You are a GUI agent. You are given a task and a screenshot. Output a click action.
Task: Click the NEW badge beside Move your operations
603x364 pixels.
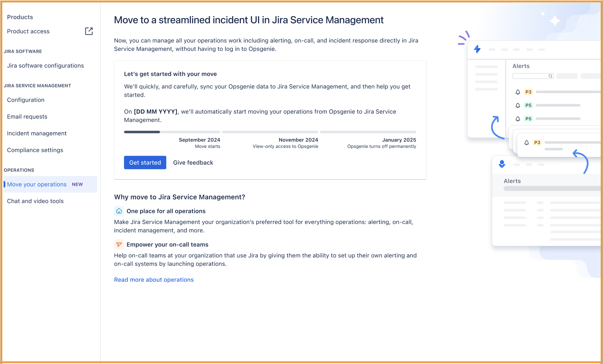77,184
